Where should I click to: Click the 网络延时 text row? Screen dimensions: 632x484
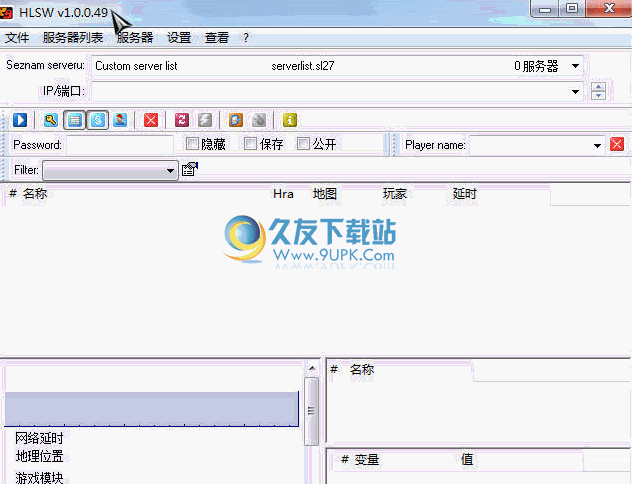tap(39, 438)
